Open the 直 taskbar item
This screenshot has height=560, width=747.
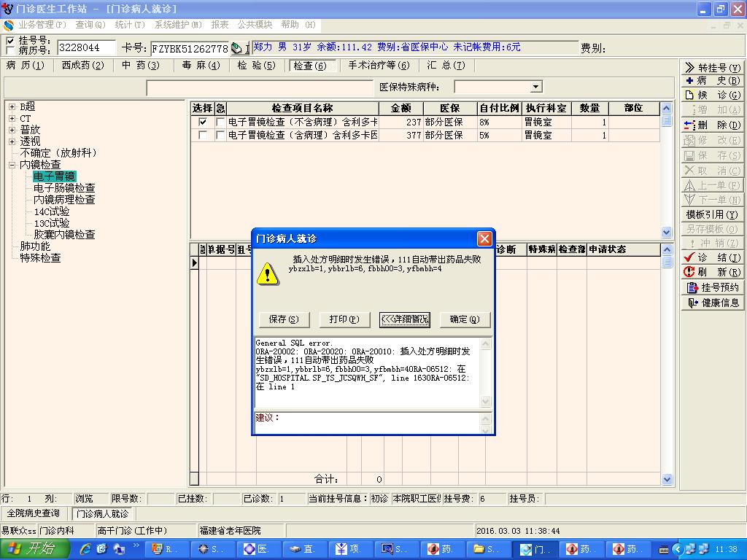click(x=304, y=549)
